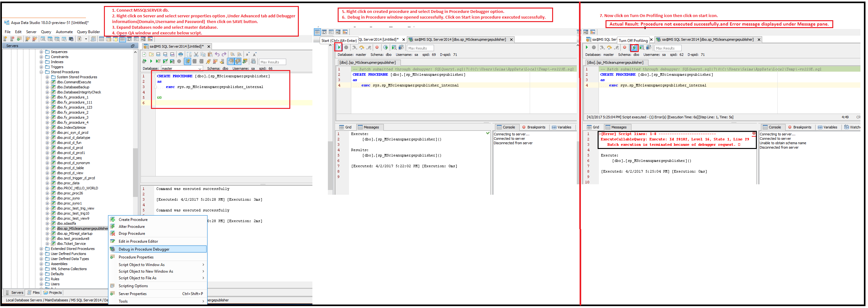Click the Stop icon in middle debugger toolbar
This screenshot has width=868, height=308.
point(346,47)
